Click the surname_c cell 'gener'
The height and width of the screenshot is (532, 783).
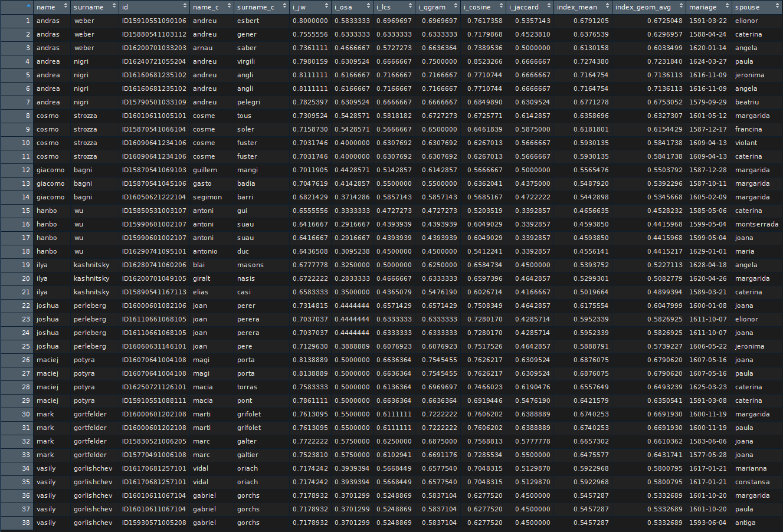247,34
